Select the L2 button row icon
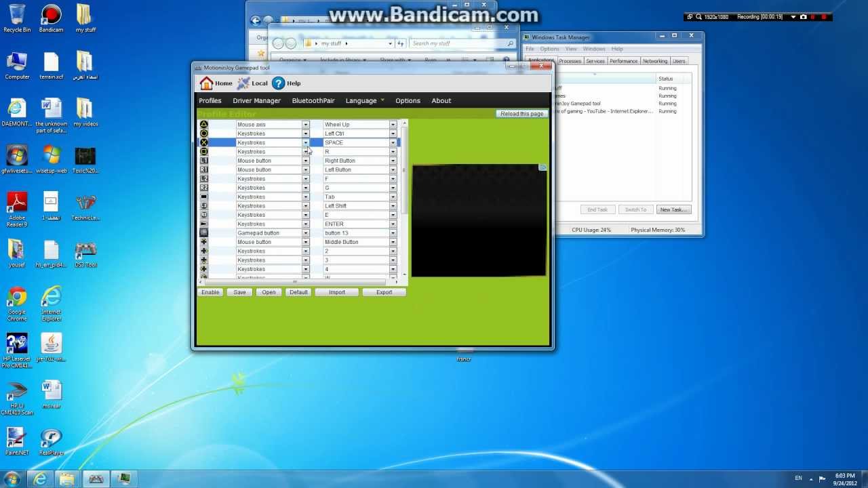 point(203,179)
